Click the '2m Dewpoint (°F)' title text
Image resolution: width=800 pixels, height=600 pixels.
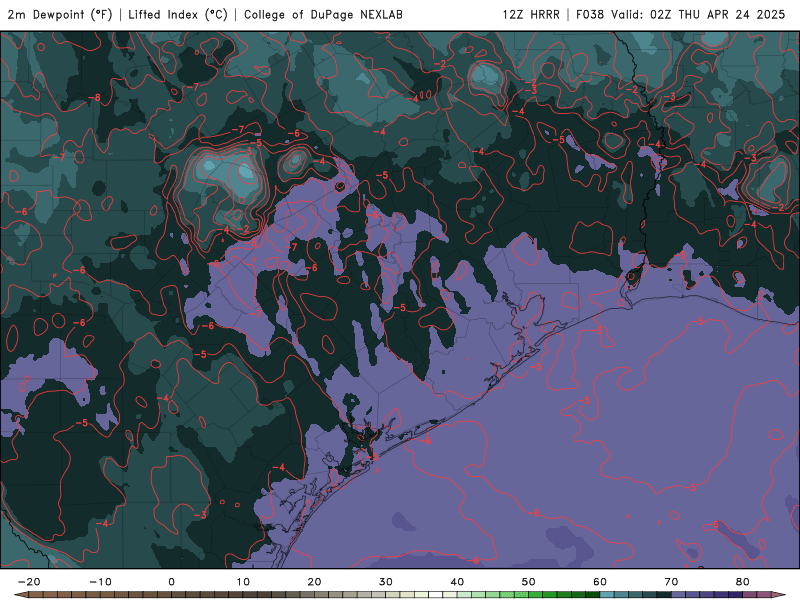60,15
